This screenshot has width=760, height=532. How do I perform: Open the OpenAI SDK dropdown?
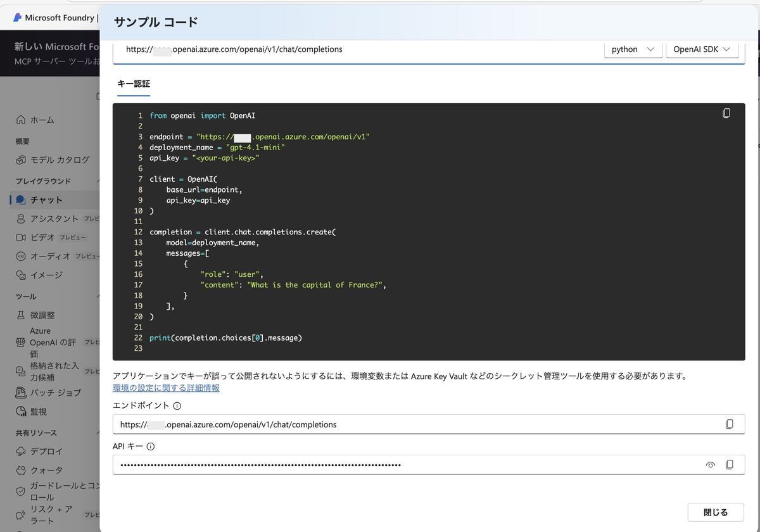coord(702,49)
